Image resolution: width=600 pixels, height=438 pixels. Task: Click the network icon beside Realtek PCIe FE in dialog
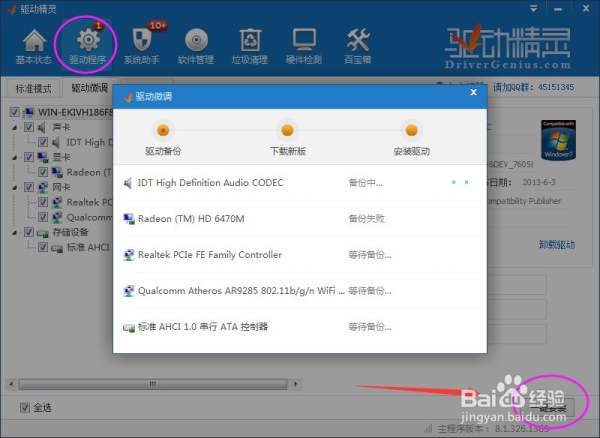coord(129,255)
